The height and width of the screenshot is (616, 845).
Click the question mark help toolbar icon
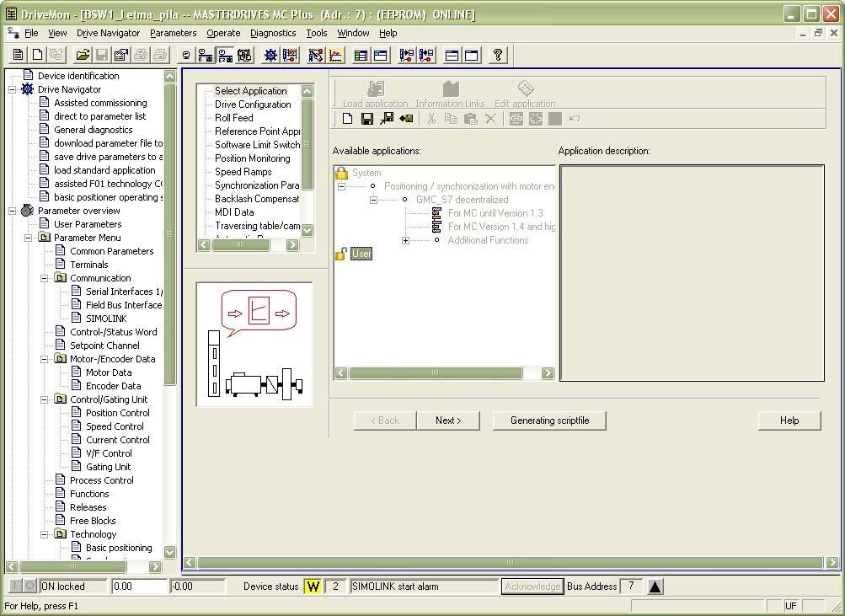click(x=498, y=55)
